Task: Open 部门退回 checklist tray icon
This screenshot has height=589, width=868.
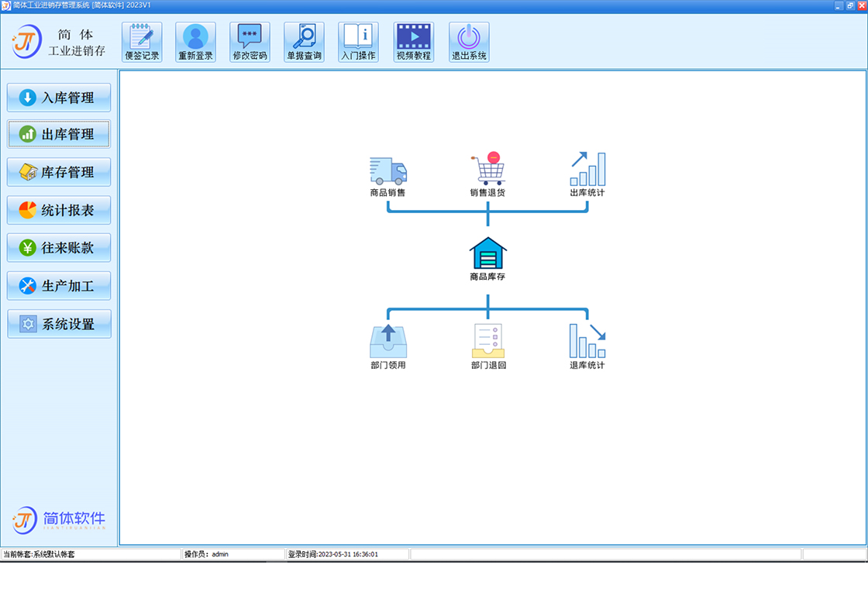Action: pyautogui.click(x=488, y=347)
